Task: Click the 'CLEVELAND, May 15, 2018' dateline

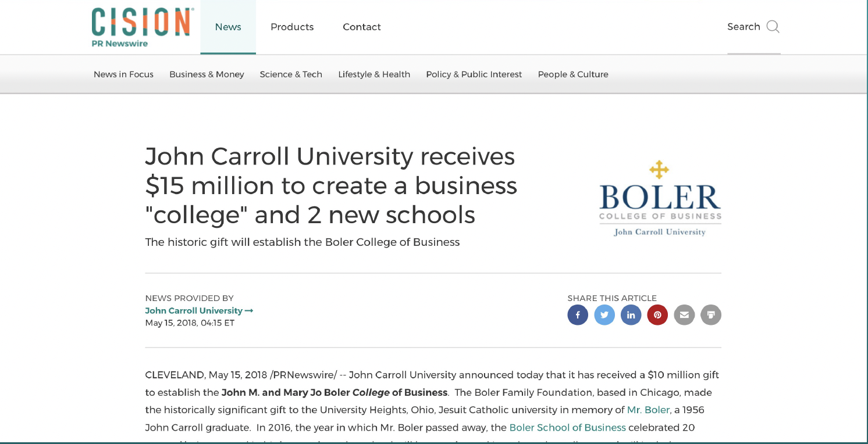Action: (206, 375)
